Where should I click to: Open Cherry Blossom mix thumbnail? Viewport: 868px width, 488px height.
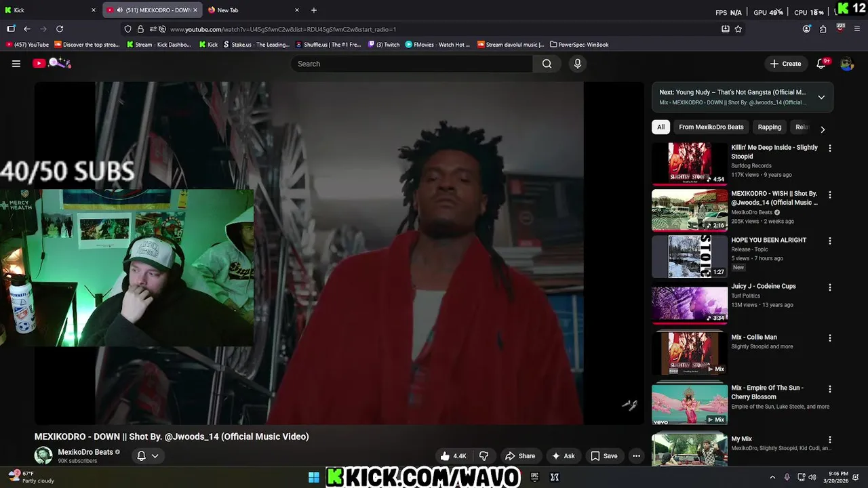[690, 405]
